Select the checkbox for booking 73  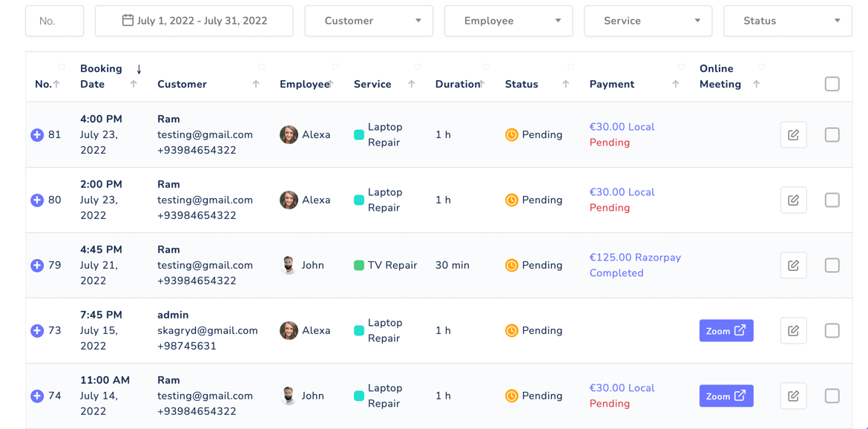tap(832, 331)
